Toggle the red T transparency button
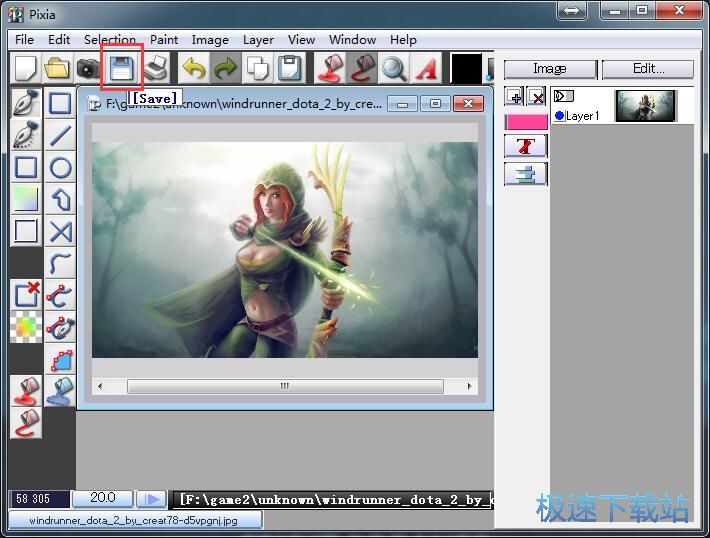 (x=525, y=146)
